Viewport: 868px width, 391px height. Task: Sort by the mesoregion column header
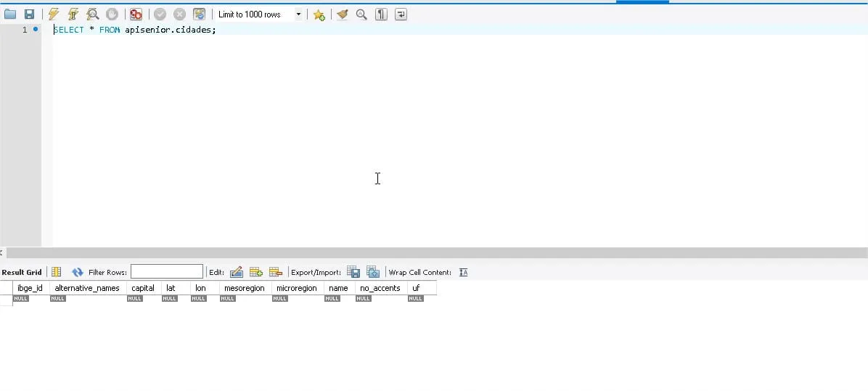click(244, 288)
